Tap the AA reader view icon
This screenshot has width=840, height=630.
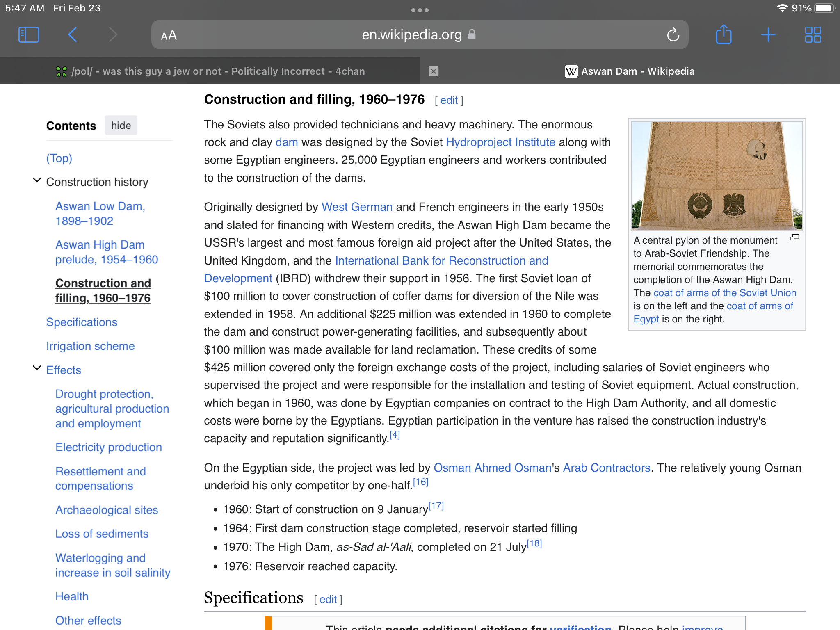coord(169,35)
